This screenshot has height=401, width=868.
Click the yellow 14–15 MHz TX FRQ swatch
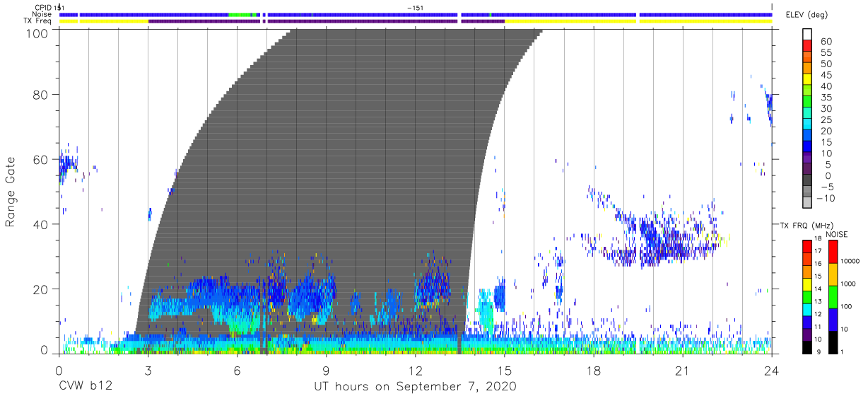(x=807, y=284)
